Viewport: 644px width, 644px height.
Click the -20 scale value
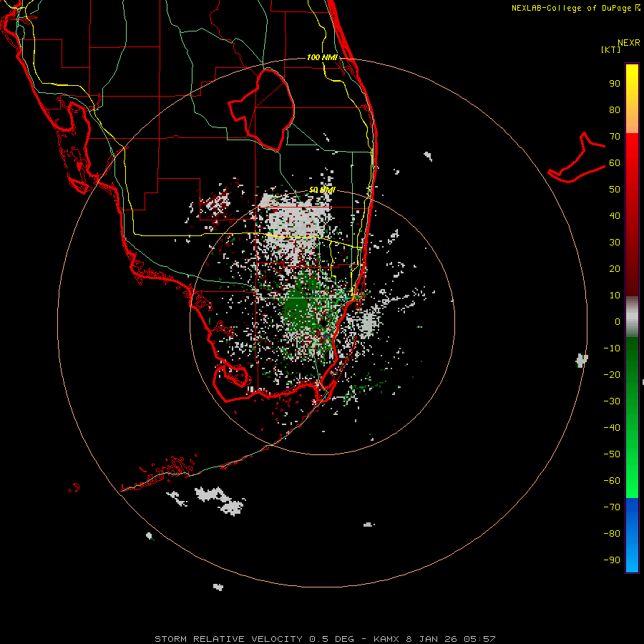(612, 375)
